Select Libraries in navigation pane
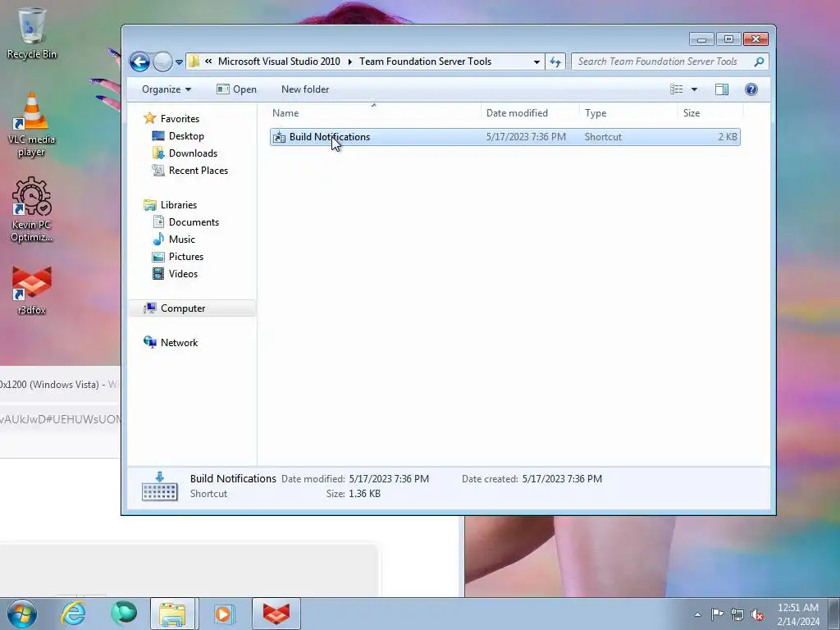 pos(178,205)
